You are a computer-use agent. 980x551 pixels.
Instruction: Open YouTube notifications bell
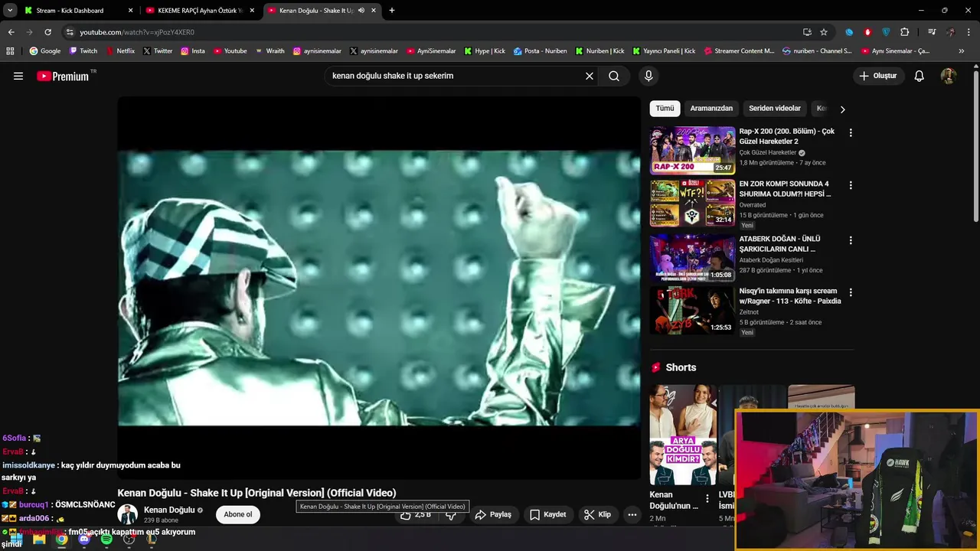tap(920, 76)
